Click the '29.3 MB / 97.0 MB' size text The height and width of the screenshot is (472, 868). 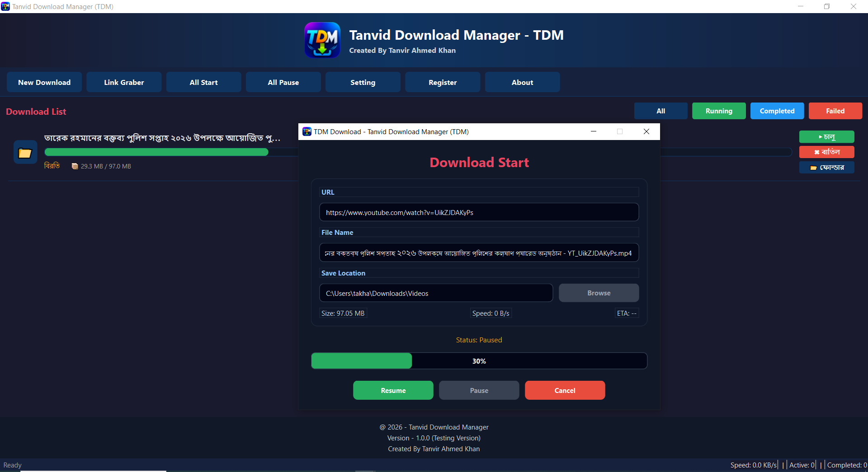coord(106,166)
